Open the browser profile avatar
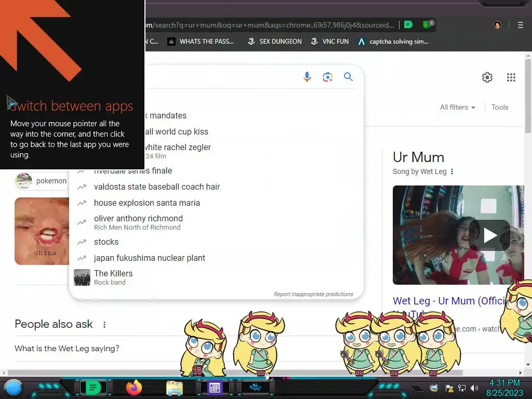This screenshot has width=532, height=399. click(497, 25)
